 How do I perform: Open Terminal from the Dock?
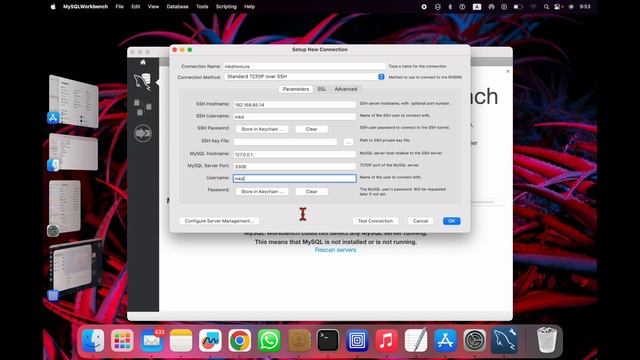click(x=328, y=340)
